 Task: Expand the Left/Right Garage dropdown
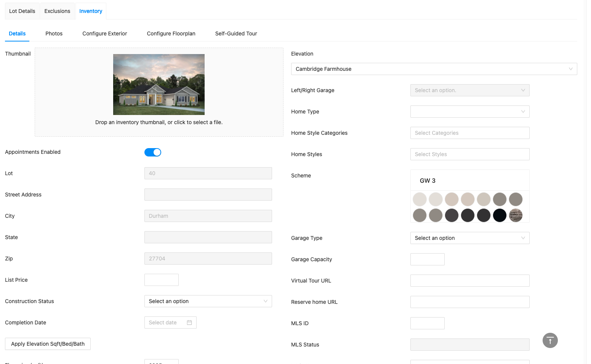470,90
